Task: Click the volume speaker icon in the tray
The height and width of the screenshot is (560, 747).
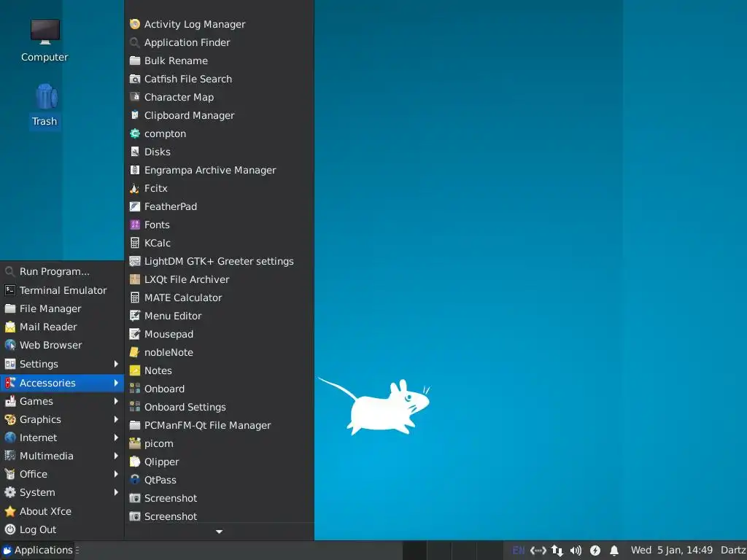Action: click(x=576, y=551)
